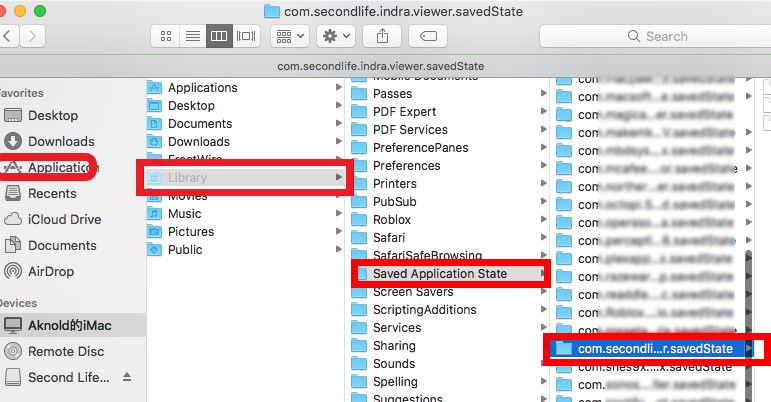
Task: Click the Share toolbar button
Action: click(382, 36)
